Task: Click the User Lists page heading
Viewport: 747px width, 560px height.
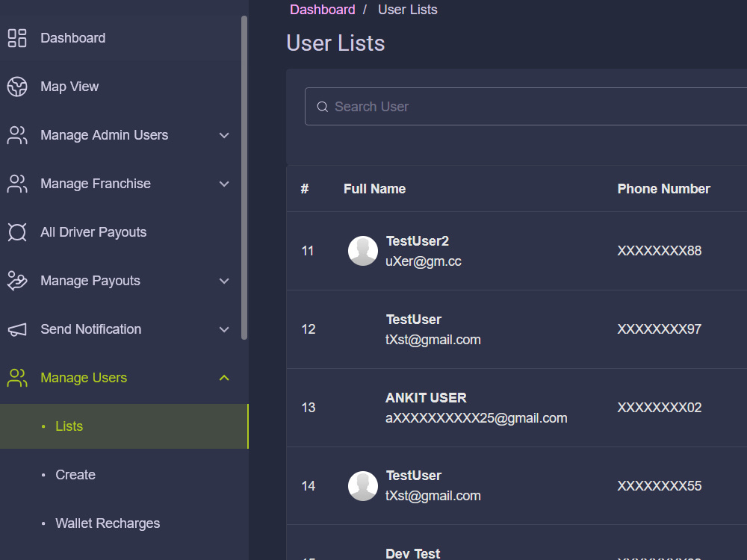Action: pyautogui.click(x=335, y=43)
